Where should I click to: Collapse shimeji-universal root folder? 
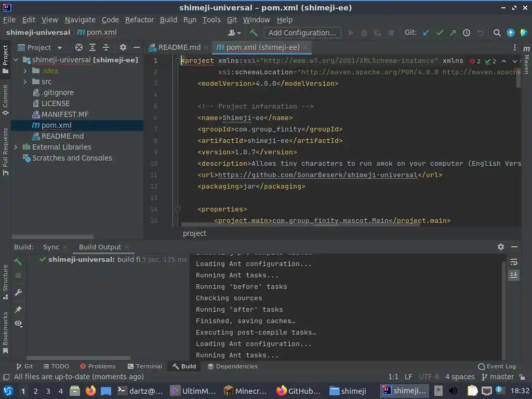[16, 60]
